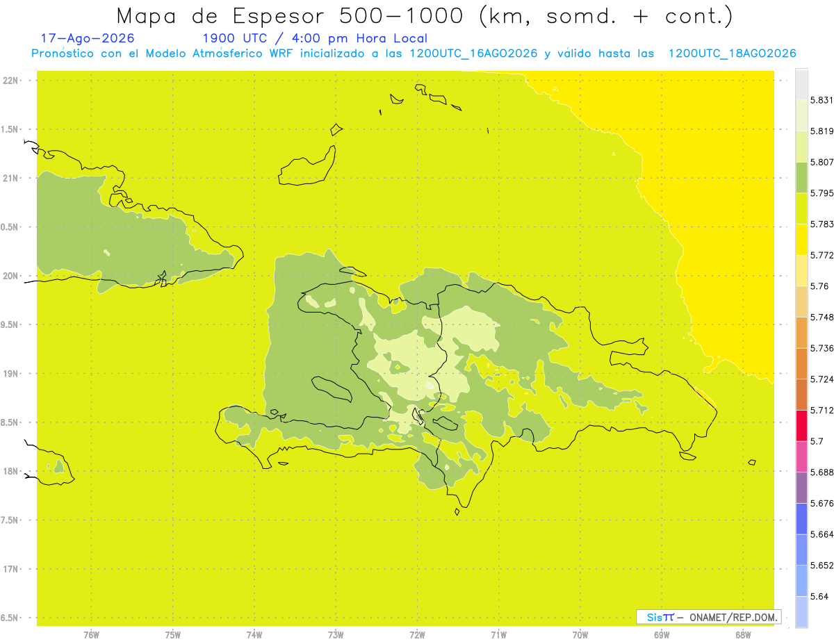Click the gray swatch at the legend top
Screen dimensions: 834x644
tap(801, 84)
